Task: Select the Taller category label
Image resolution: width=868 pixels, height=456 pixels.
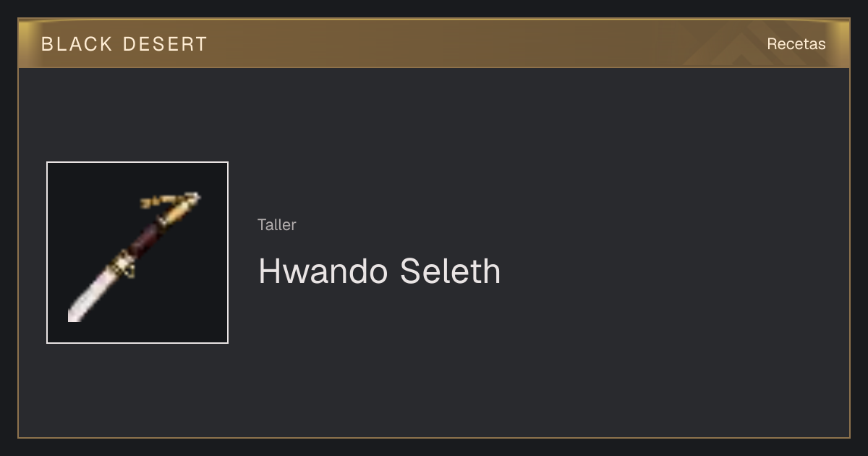Action: click(277, 224)
